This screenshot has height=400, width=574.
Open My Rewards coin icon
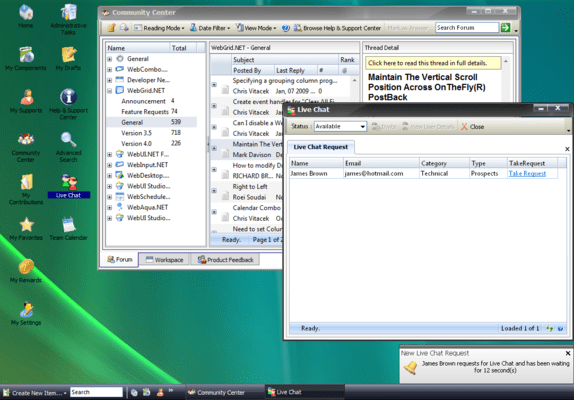(26, 271)
